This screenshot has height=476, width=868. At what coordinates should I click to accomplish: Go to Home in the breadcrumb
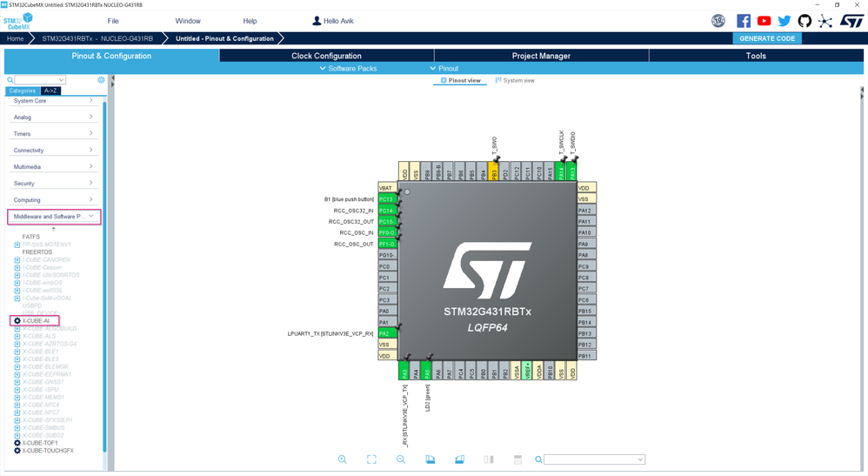[16, 38]
